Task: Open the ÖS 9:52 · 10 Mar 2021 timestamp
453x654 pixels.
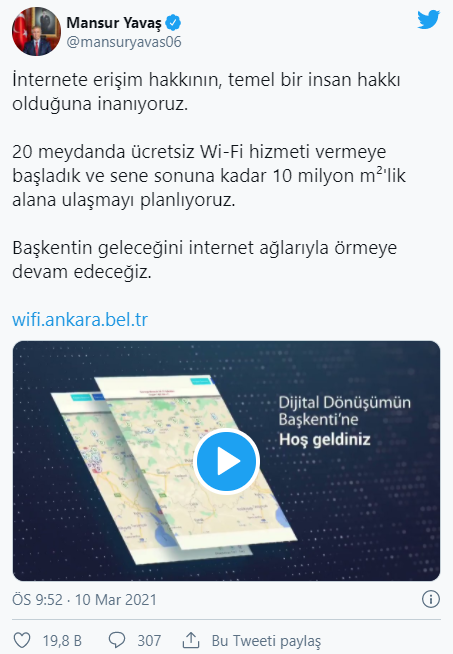Action: [84, 600]
